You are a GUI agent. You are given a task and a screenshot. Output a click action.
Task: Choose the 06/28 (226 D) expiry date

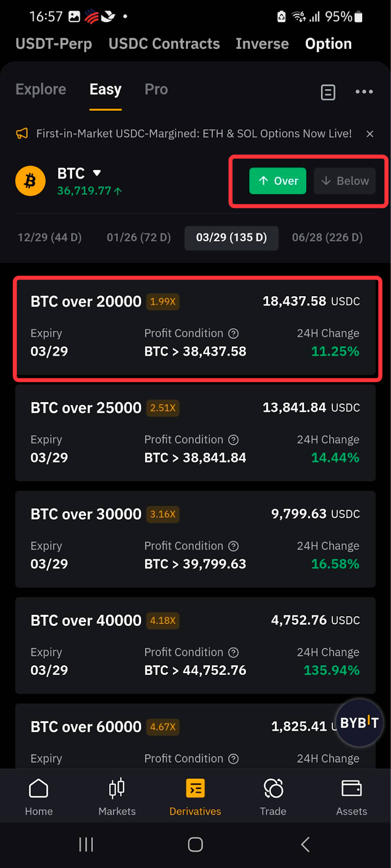(x=327, y=238)
